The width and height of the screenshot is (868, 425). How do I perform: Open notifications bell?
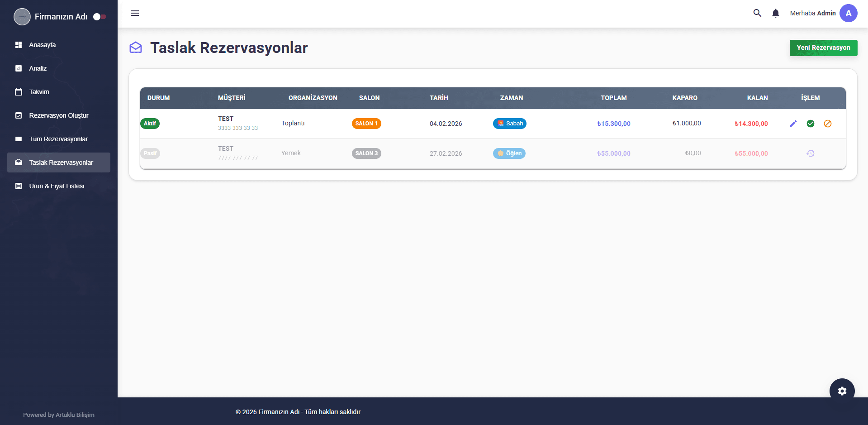coord(775,13)
